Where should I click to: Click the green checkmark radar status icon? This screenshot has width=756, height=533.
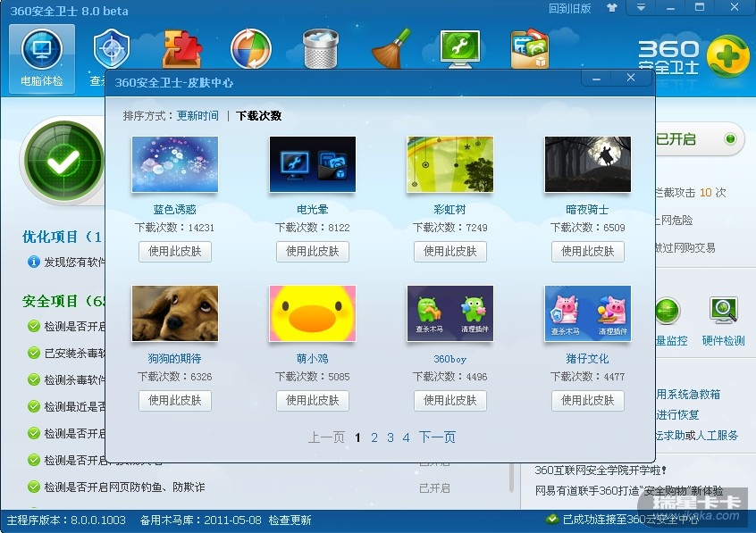pyautogui.click(x=63, y=161)
